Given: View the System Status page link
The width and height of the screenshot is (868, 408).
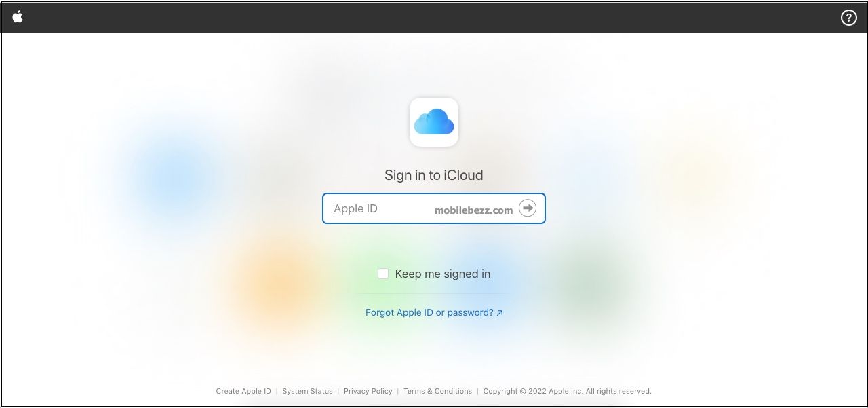Looking at the screenshot, I should (307, 391).
